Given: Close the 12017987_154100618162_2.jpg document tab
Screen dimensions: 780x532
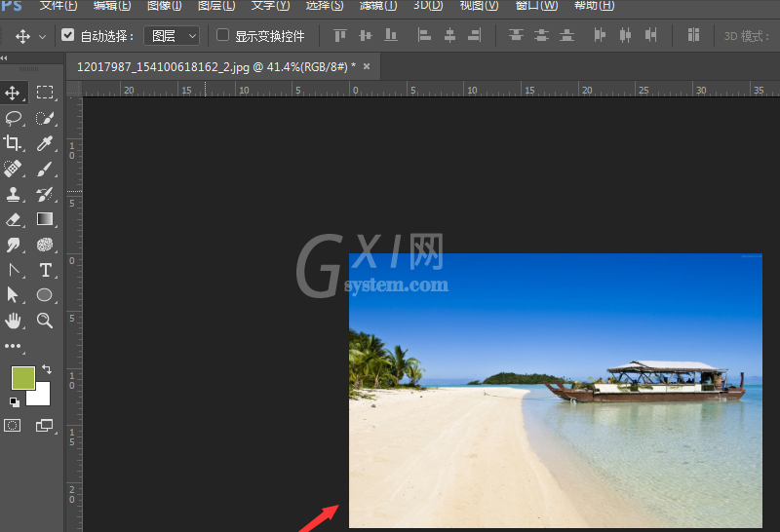Looking at the screenshot, I should point(367,66).
